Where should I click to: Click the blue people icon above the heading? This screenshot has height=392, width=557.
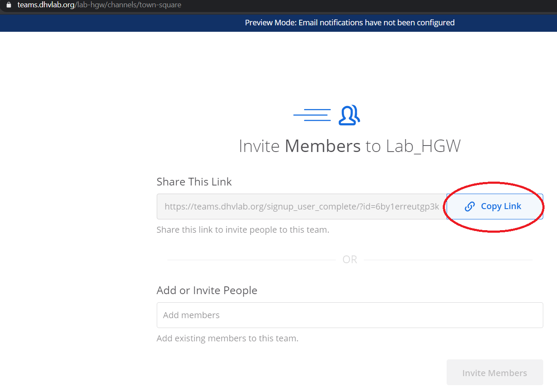[349, 115]
